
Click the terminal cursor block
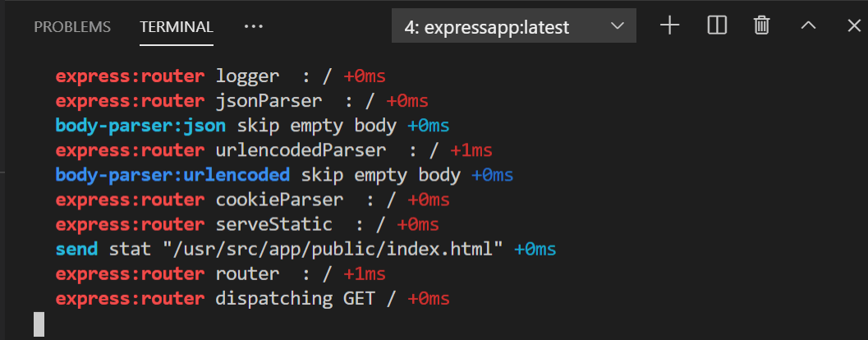point(39,324)
